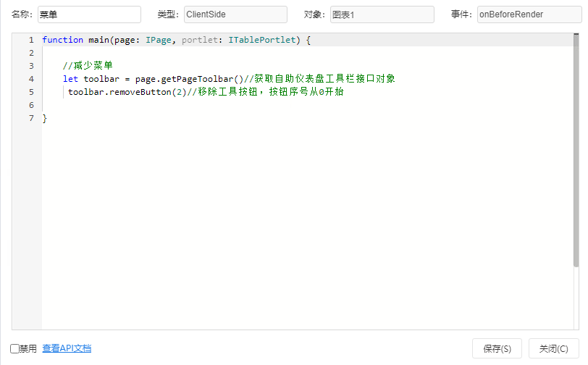
Task: Tick the 禁用 checkbox
Action: click(14, 349)
